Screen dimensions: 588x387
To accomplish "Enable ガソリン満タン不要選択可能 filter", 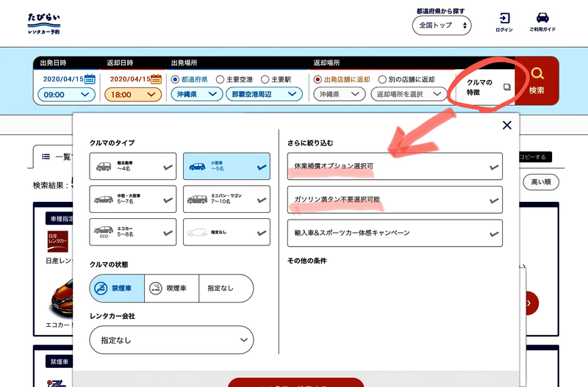I will (395, 200).
